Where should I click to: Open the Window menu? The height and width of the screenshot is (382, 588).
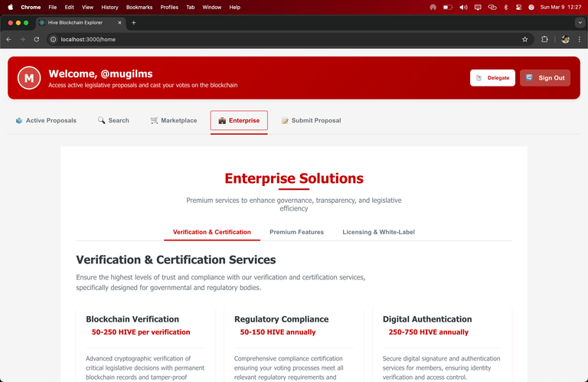point(212,7)
